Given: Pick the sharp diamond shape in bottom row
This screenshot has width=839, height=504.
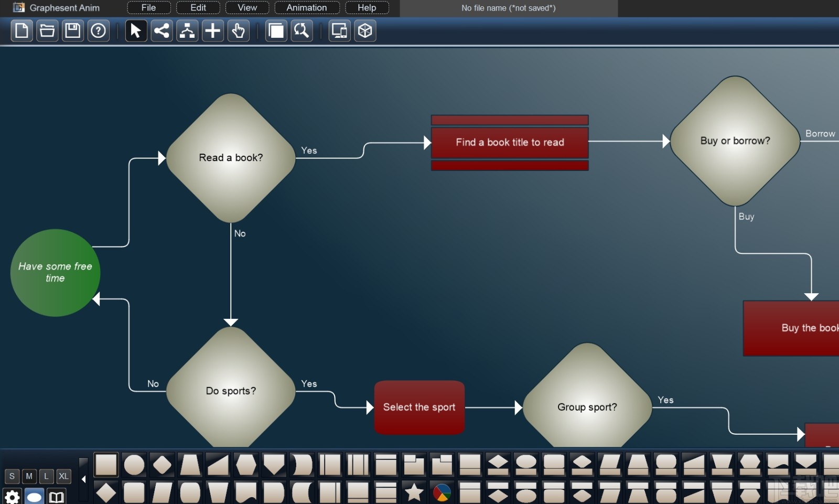Looking at the screenshot, I should tap(106, 492).
